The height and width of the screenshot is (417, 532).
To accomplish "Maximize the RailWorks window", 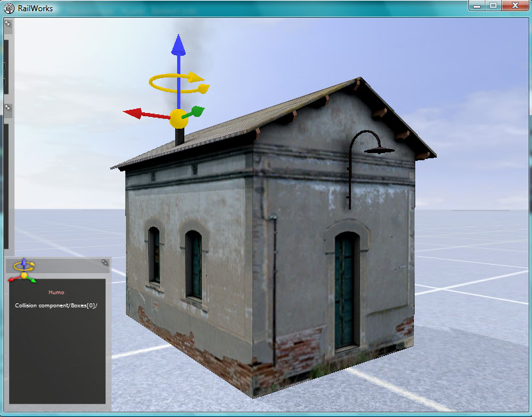I will [x=493, y=5].
